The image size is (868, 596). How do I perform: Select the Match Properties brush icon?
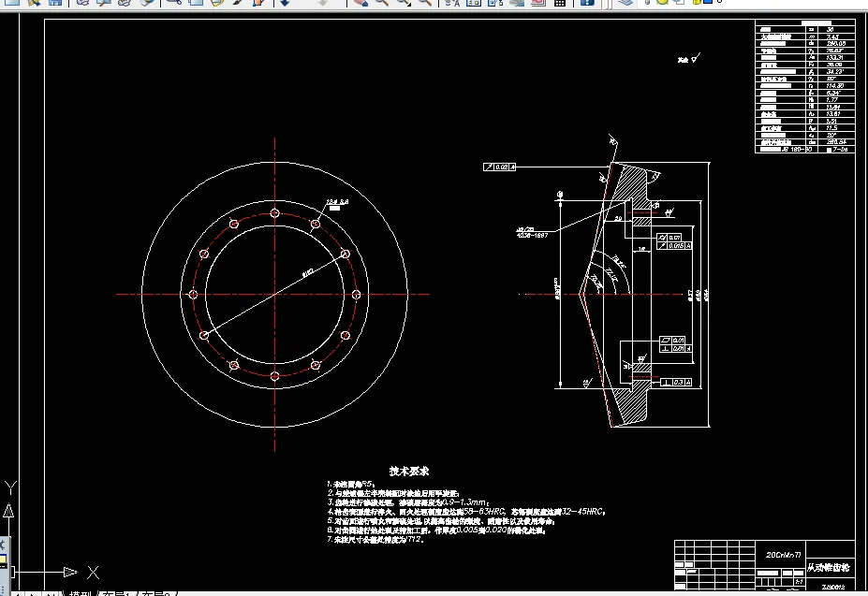point(238,2)
